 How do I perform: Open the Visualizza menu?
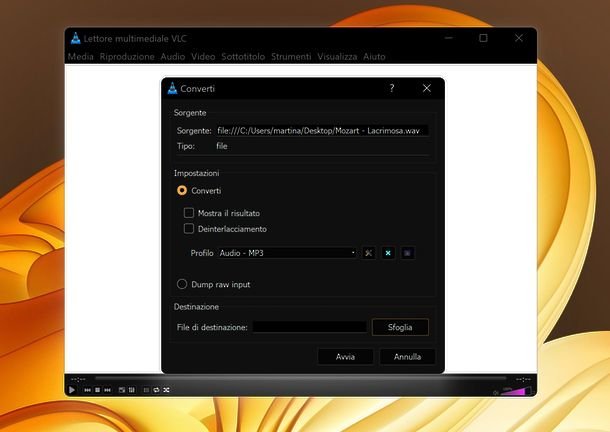click(337, 57)
